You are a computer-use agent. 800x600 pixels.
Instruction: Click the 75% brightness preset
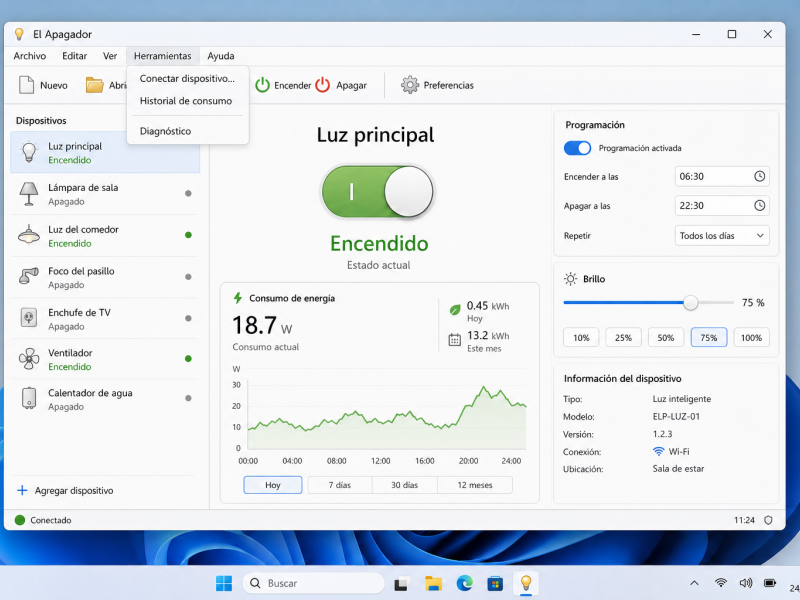click(x=709, y=338)
